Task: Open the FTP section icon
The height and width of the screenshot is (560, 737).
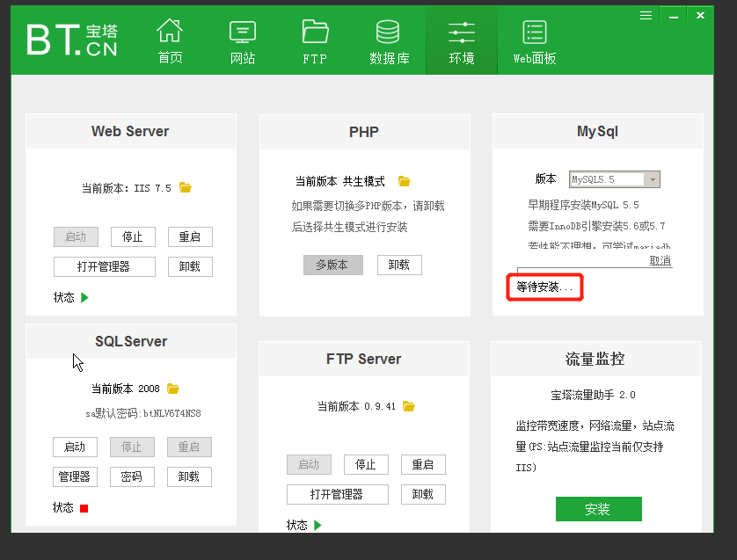Action: pyautogui.click(x=315, y=40)
